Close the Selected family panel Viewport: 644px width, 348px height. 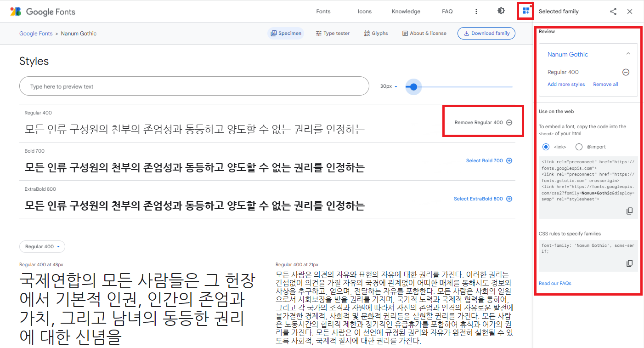click(x=630, y=11)
